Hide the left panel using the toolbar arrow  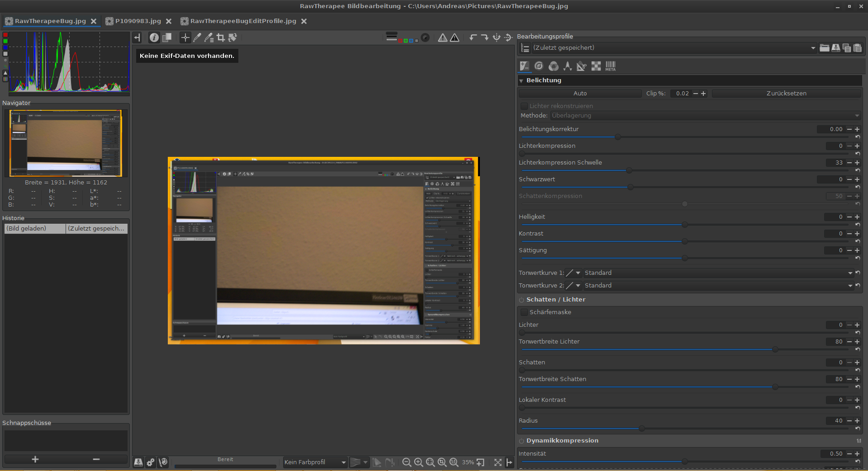click(x=138, y=38)
